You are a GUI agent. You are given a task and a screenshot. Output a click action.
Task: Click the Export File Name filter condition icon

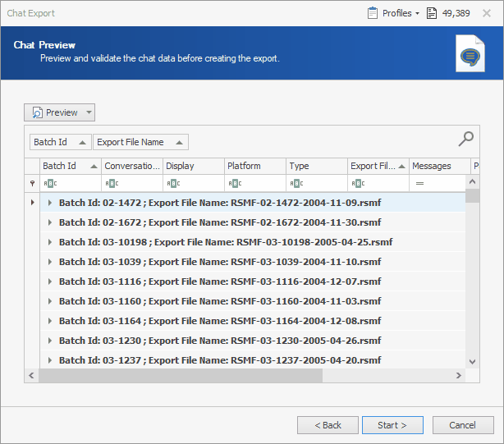358,184
